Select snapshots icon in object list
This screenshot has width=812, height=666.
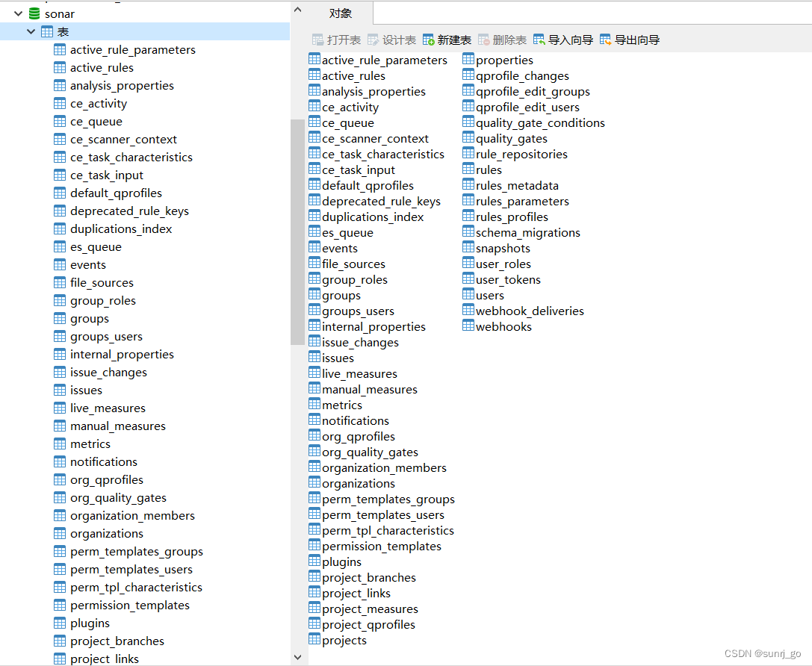(468, 247)
